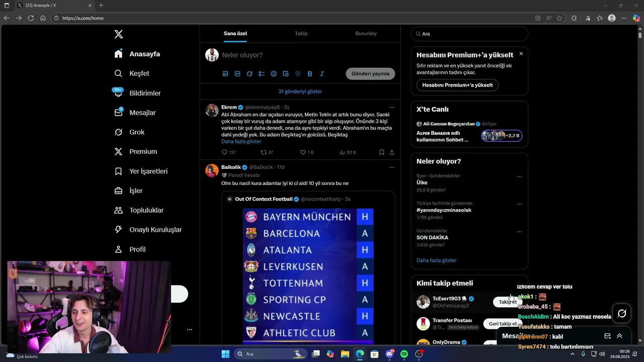The image size is (644, 362).
Task: Open Keşfet in sidebar
Action: (132, 73)
